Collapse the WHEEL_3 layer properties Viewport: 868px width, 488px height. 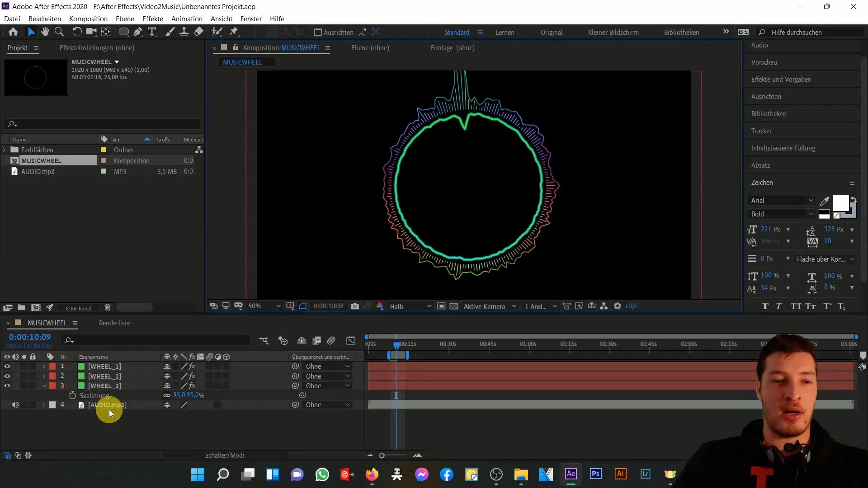point(44,386)
